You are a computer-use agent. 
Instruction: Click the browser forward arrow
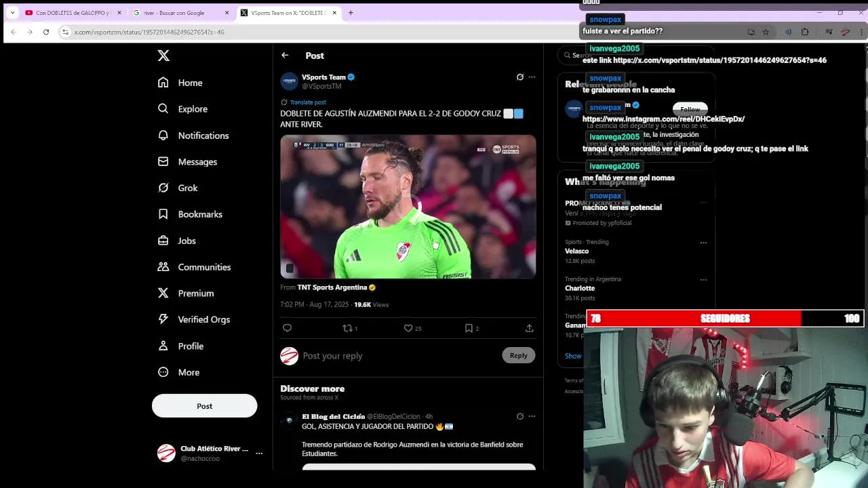pos(30,32)
